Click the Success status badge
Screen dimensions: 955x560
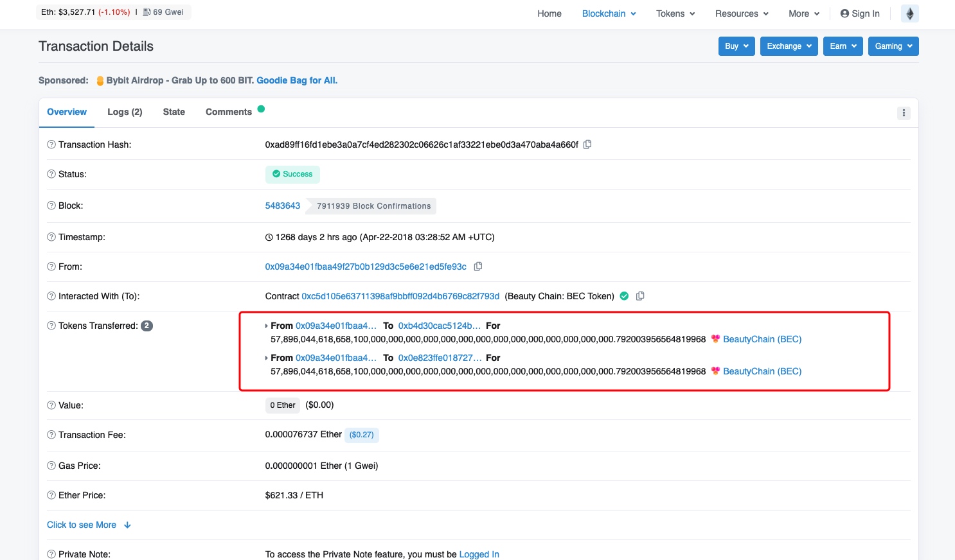[292, 174]
